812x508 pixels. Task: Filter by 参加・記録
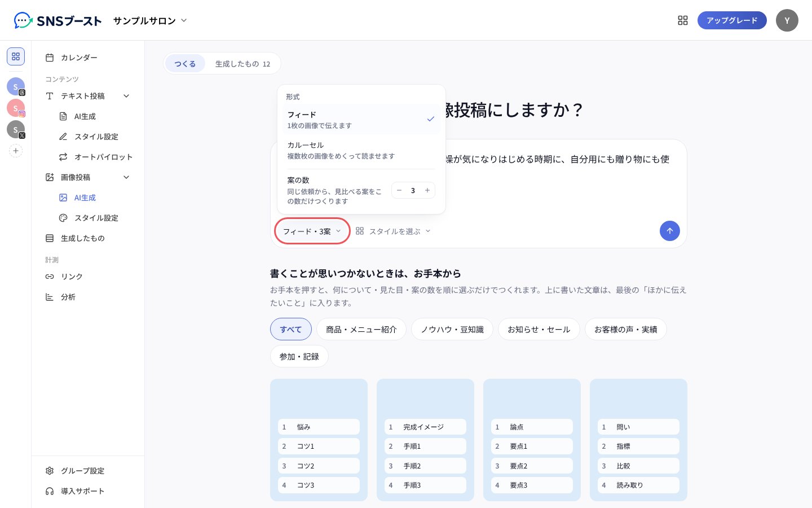(299, 356)
